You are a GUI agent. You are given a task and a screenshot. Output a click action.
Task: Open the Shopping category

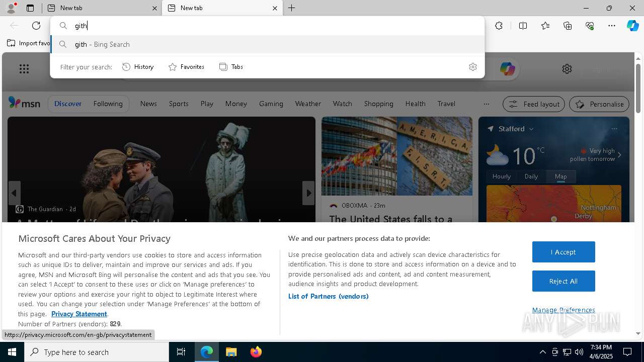click(x=378, y=104)
